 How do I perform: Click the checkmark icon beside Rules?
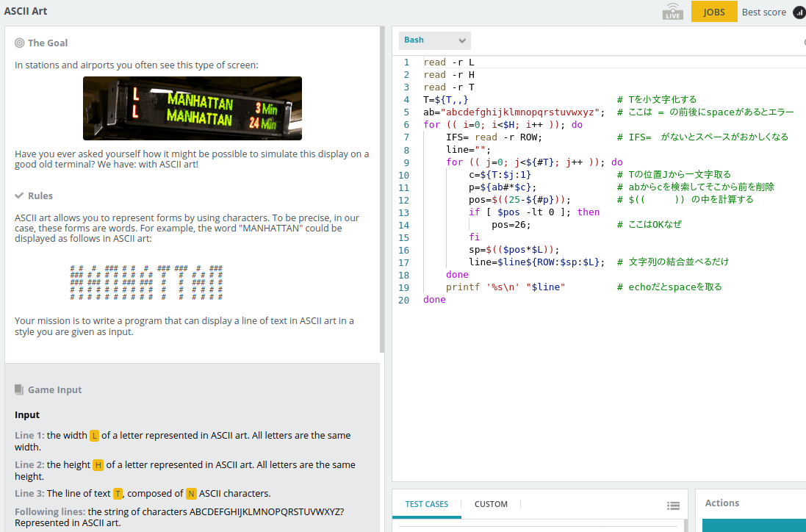pyautogui.click(x=20, y=196)
